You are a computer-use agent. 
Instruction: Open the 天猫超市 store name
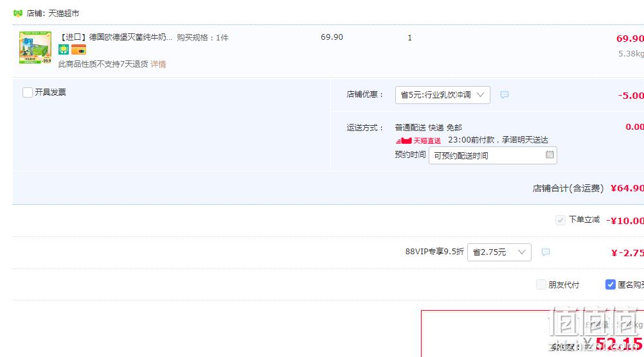click(64, 13)
